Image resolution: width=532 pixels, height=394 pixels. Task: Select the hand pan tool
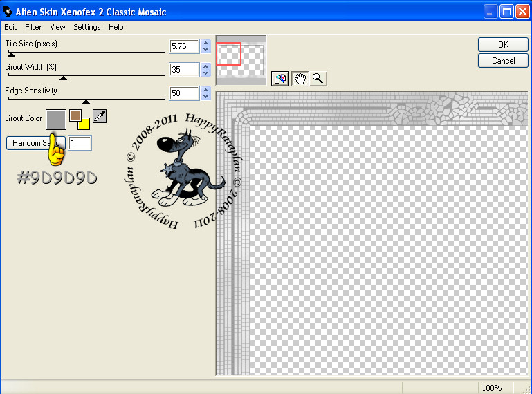click(x=300, y=79)
